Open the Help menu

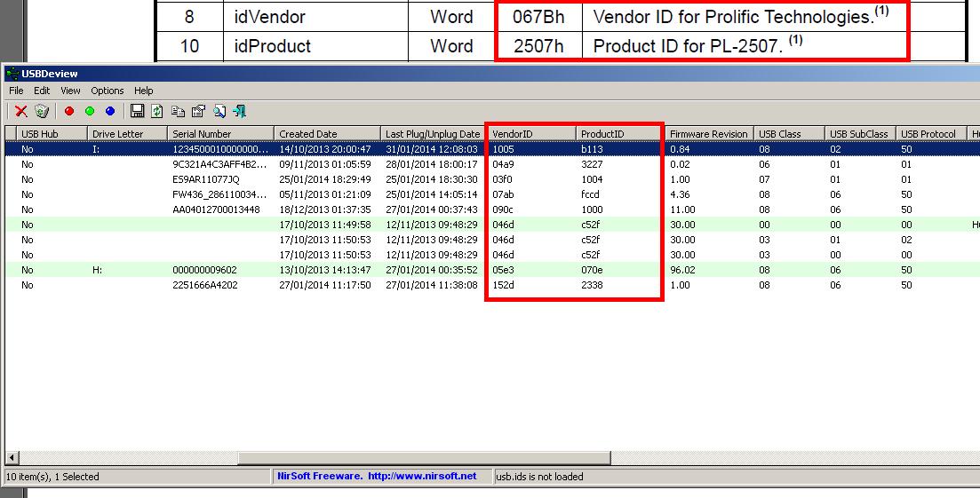point(144,91)
